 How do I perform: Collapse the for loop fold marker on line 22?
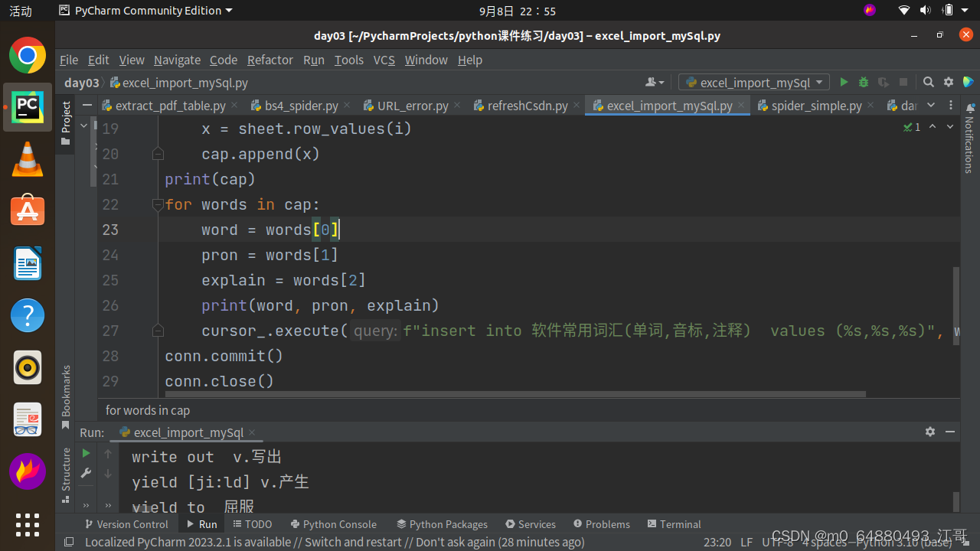(x=158, y=204)
